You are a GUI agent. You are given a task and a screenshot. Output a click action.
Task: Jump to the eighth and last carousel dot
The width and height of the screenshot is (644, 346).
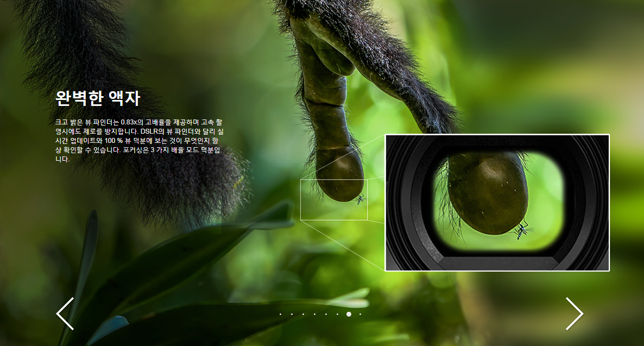tap(360, 314)
